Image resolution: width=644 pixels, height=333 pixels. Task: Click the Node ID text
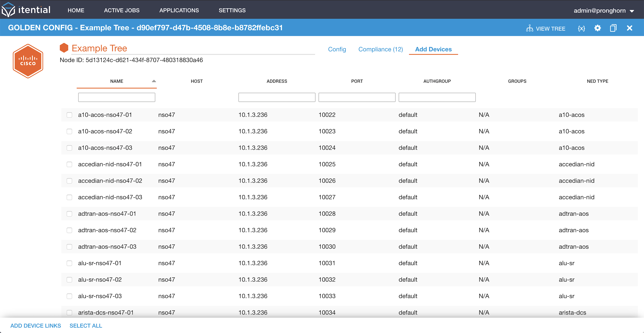point(131,60)
